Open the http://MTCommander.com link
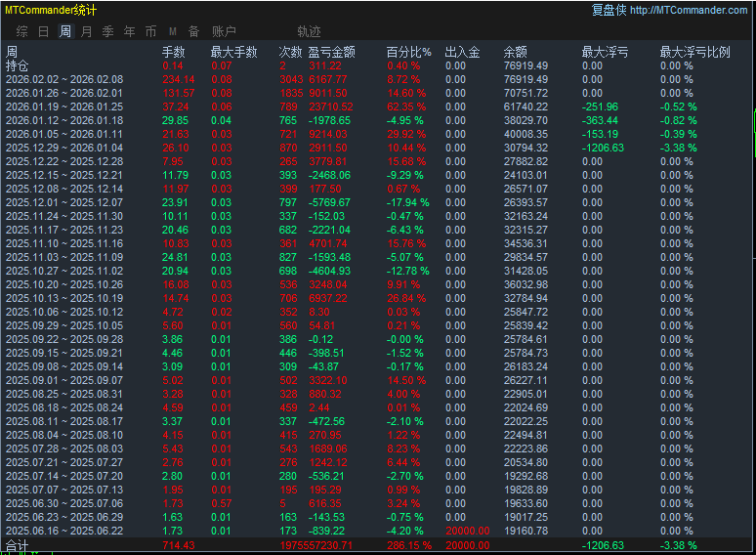Viewport: 756px width, 555px height. pos(689,10)
